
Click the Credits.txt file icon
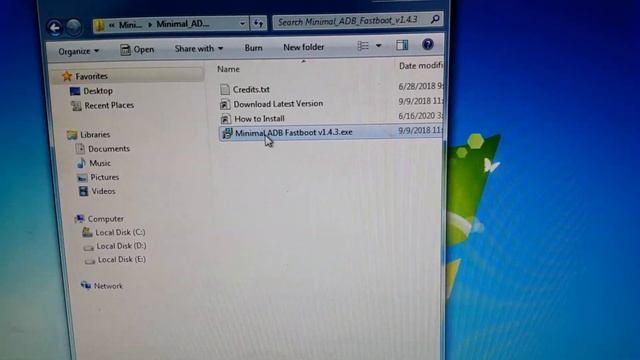224,89
